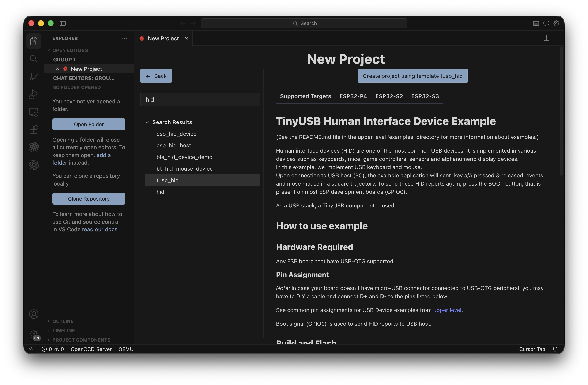Toggle the bottom panel layout icon
This screenshot has height=385, width=588.
click(x=536, y=23)
